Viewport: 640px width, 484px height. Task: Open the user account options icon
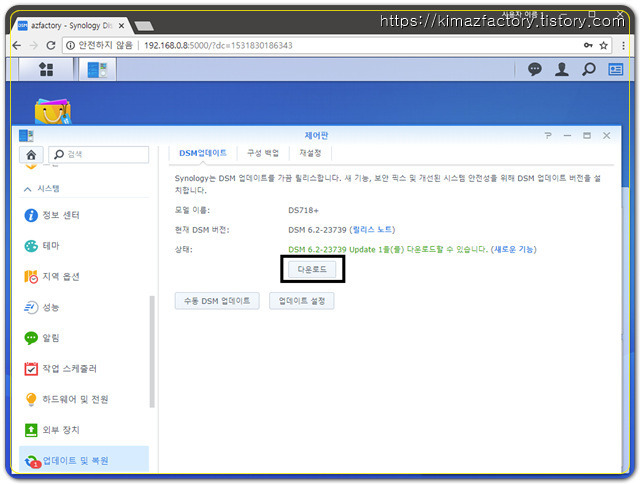point(562,69)
